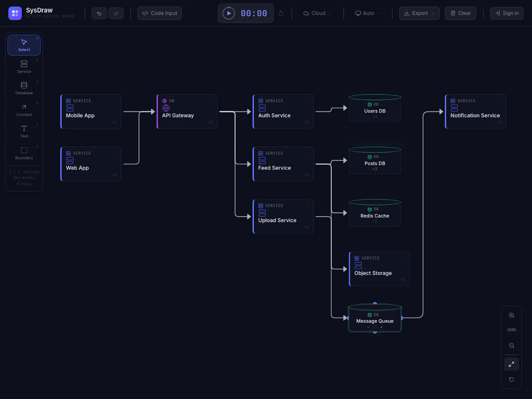Open the Code Input panel
Screen dimensions: 532x399
[160, 13]
